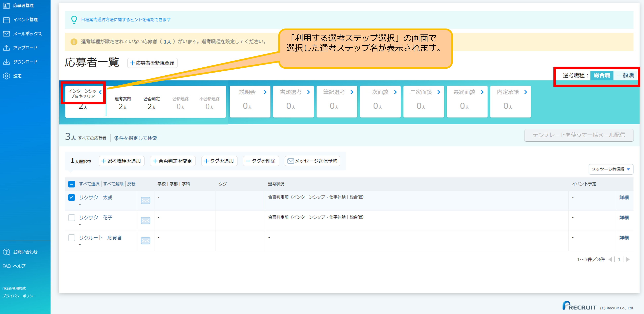Open the メールボックス envelope icon
The image size is (644, 314).
click(6, 33)
